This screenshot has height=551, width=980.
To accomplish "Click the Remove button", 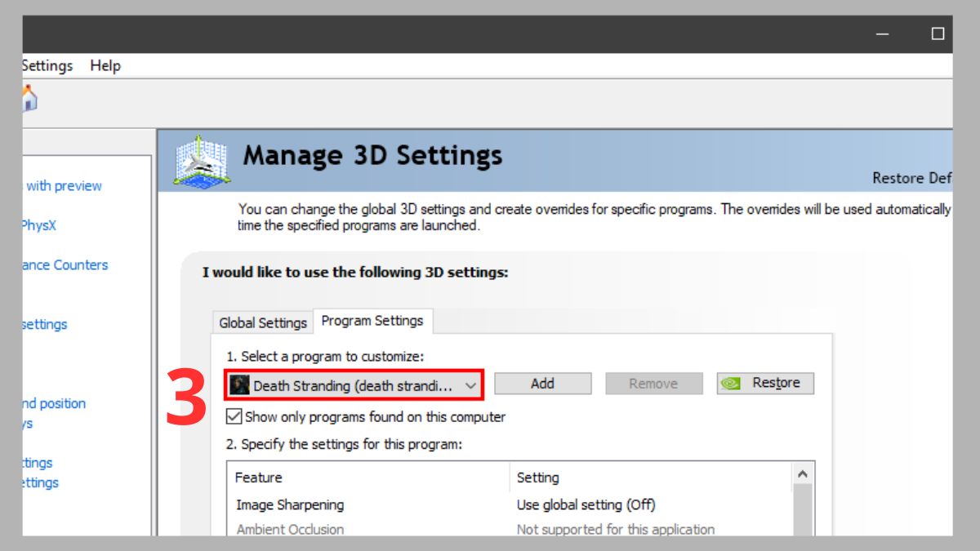I will [653, 384].
